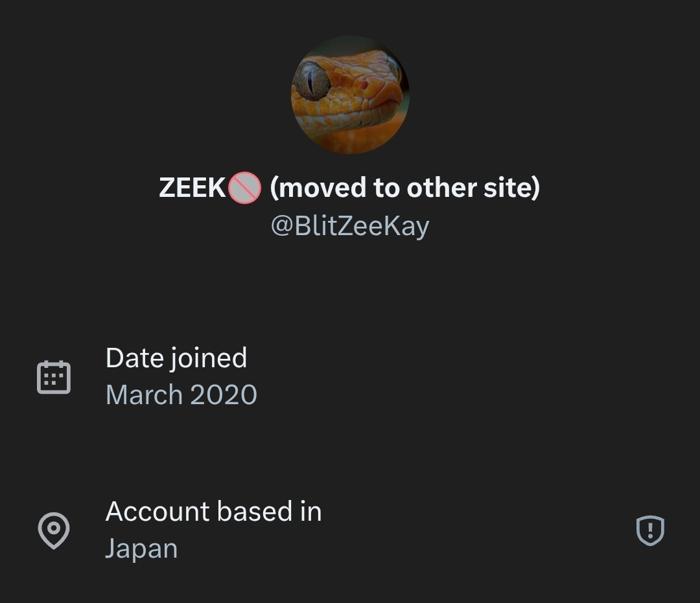
Task: Tap the "Date joined" label
Action: [x=176, y=358]
